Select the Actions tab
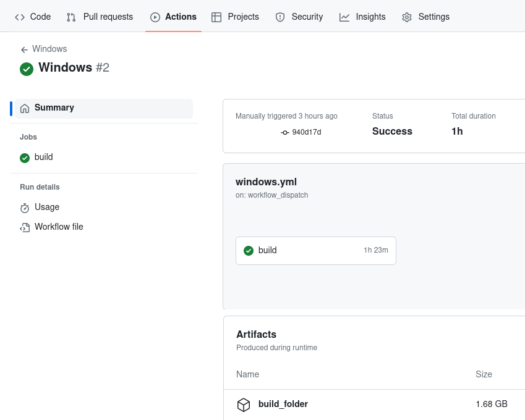The image size is (525, 420). (x=173, y=17)
